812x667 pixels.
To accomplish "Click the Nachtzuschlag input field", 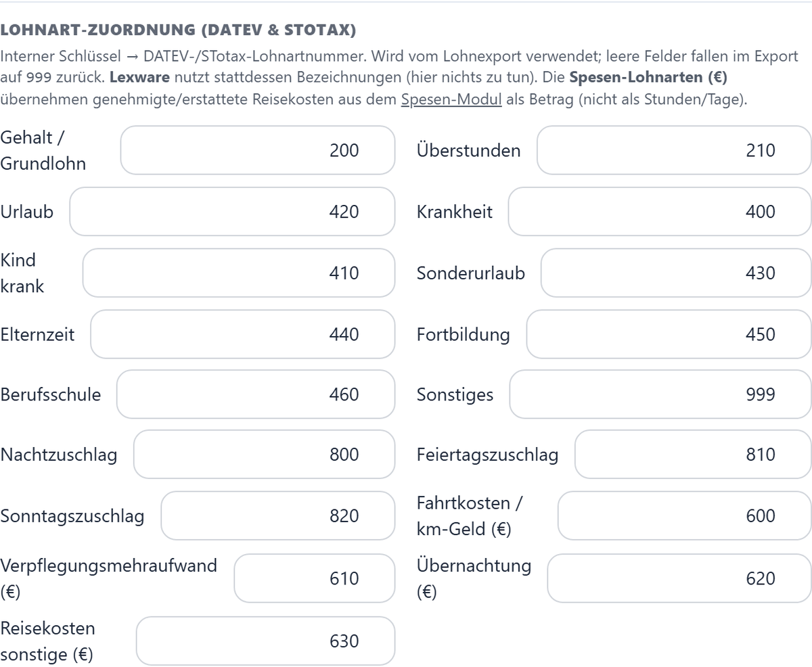I will (x=265, y=455).
